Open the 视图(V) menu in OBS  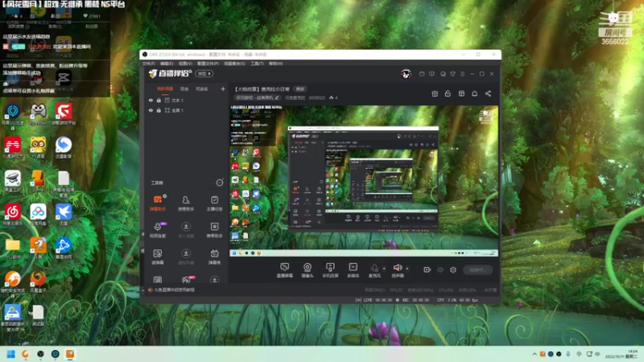(x=185, y=64)
